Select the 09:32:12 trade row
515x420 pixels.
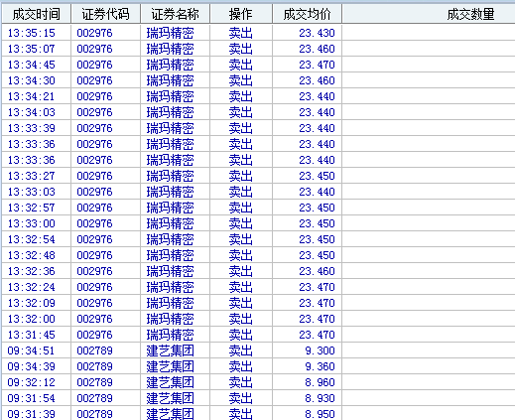[x=258, y=382]
